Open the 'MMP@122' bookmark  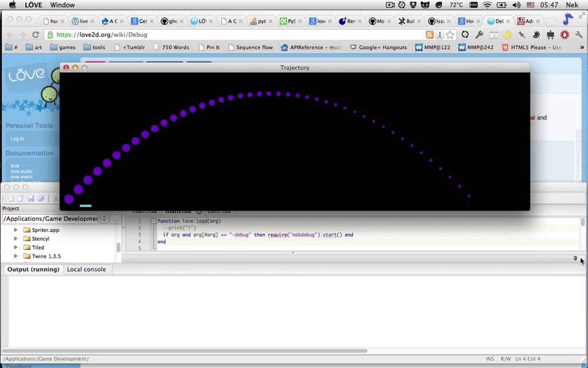(x=432, y=47)
